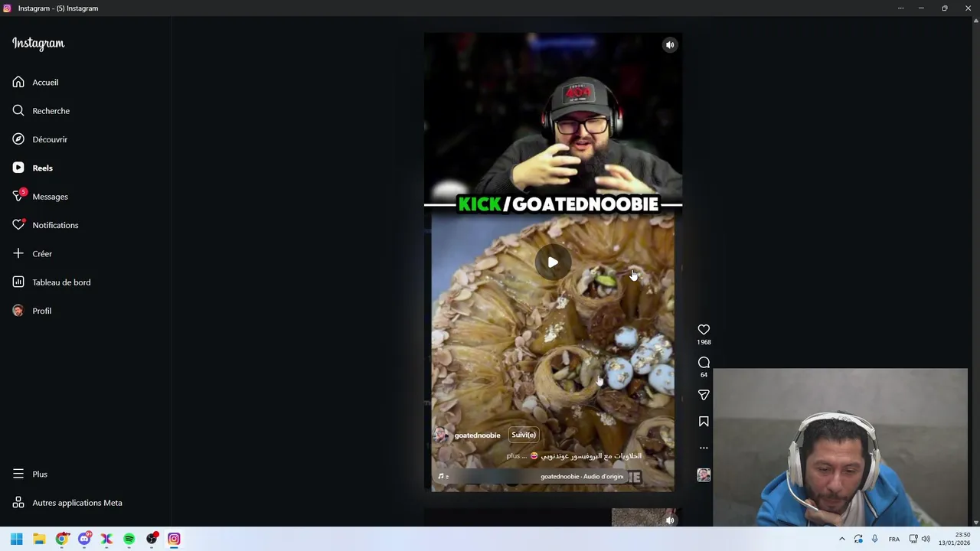The image size is (980, 551).
Task: Toggle sound on the next reel below
Action: (670, 520)
